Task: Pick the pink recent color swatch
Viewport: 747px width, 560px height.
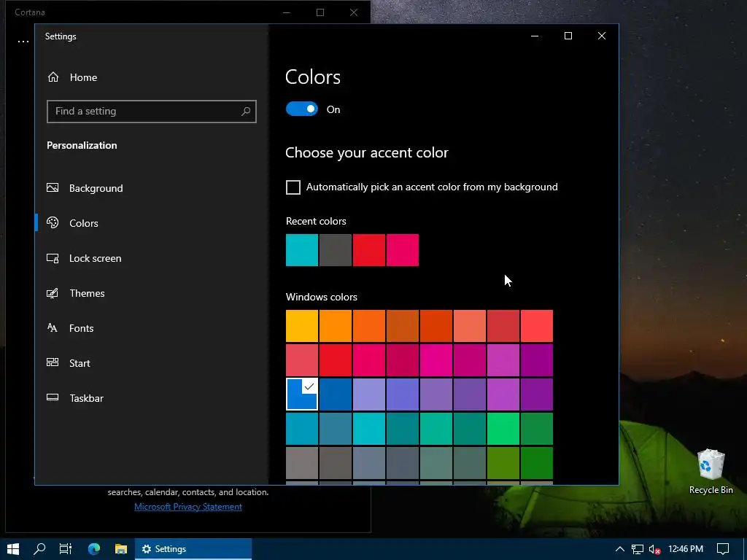Action: coord(403,250)
